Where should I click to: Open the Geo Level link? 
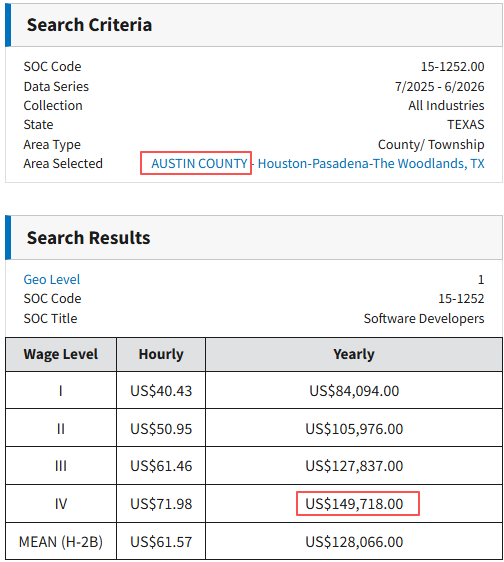tap(52, 280)
